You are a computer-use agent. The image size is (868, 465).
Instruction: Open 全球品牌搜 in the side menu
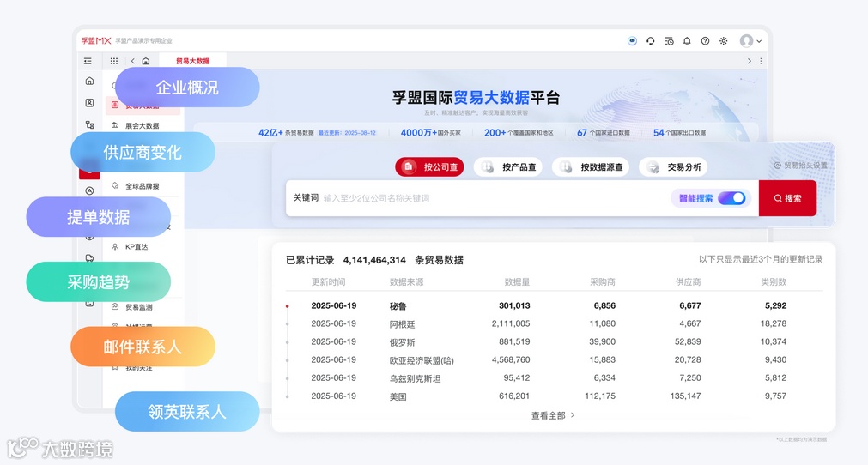tap(142, 186)
